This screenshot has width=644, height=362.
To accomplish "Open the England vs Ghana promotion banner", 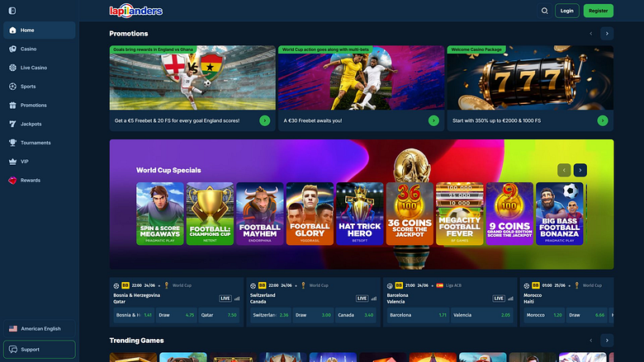I will click(x=192, y=78).
